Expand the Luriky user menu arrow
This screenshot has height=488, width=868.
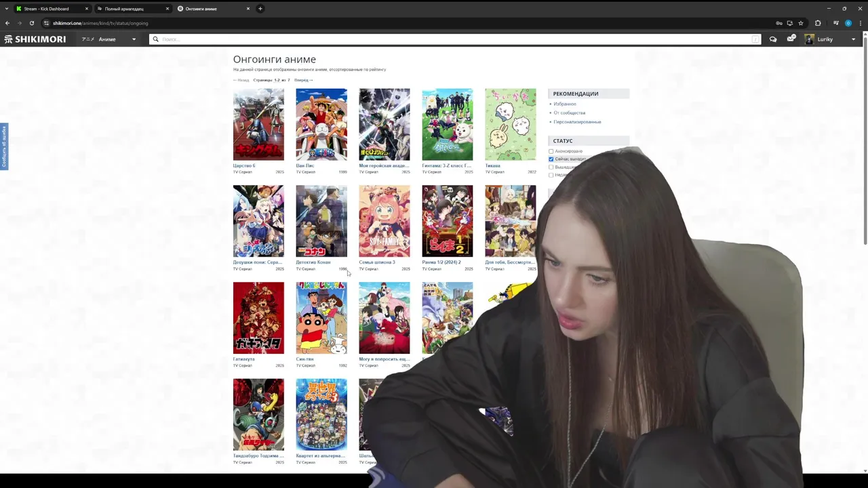coord(853,39)
